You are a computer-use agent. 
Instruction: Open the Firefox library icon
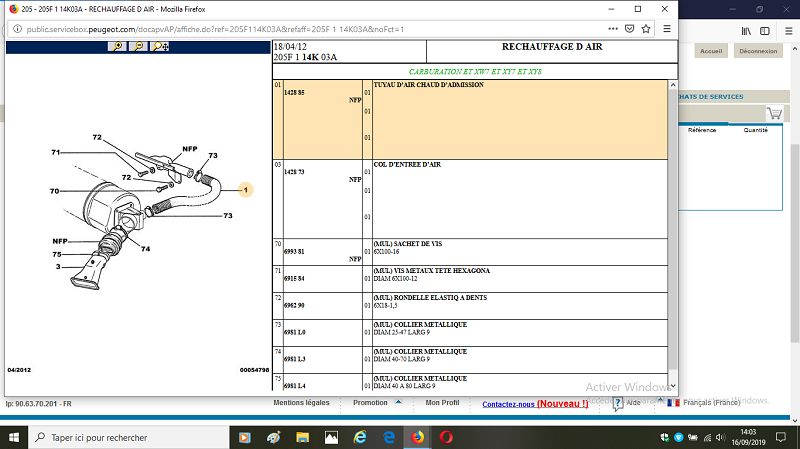click(x=745, y=30)
